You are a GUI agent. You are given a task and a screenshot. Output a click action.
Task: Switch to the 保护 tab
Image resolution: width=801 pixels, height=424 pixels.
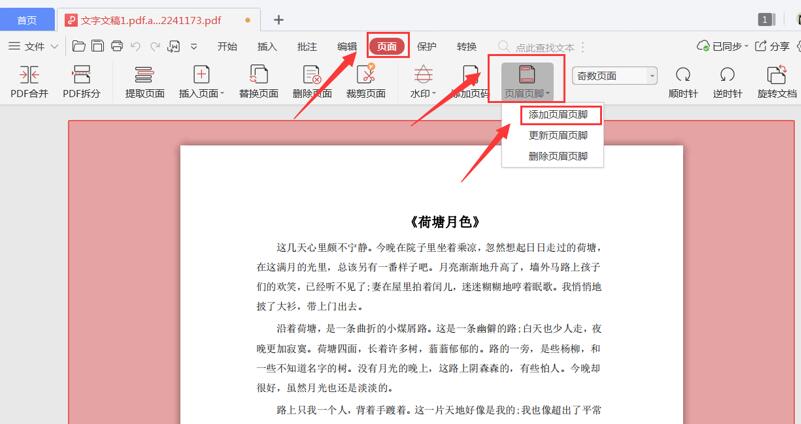[427, 46]
